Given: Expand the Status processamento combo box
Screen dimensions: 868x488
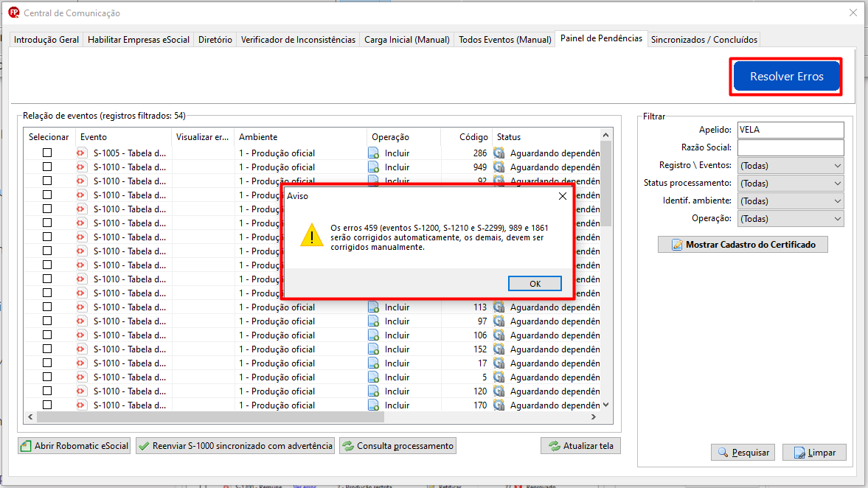Looking at the screenshot, I should [791, 183].
